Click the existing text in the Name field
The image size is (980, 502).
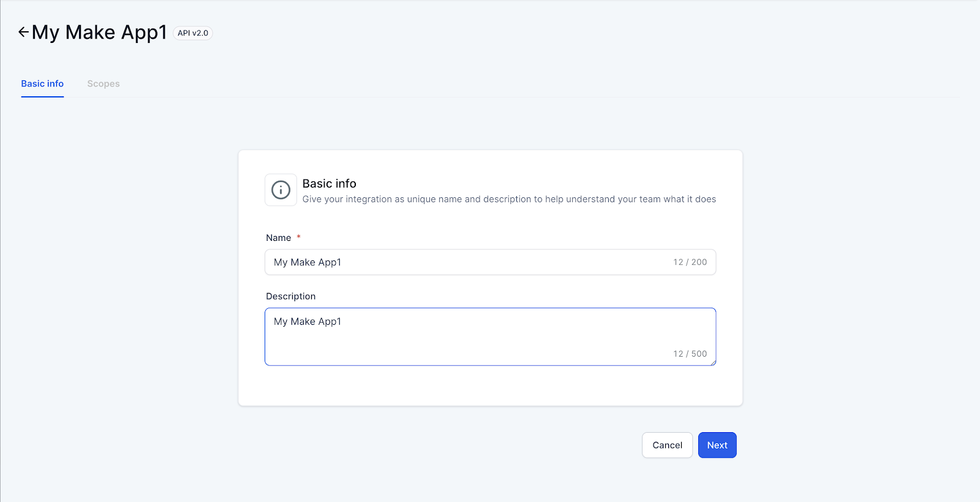tap(307, 262)
